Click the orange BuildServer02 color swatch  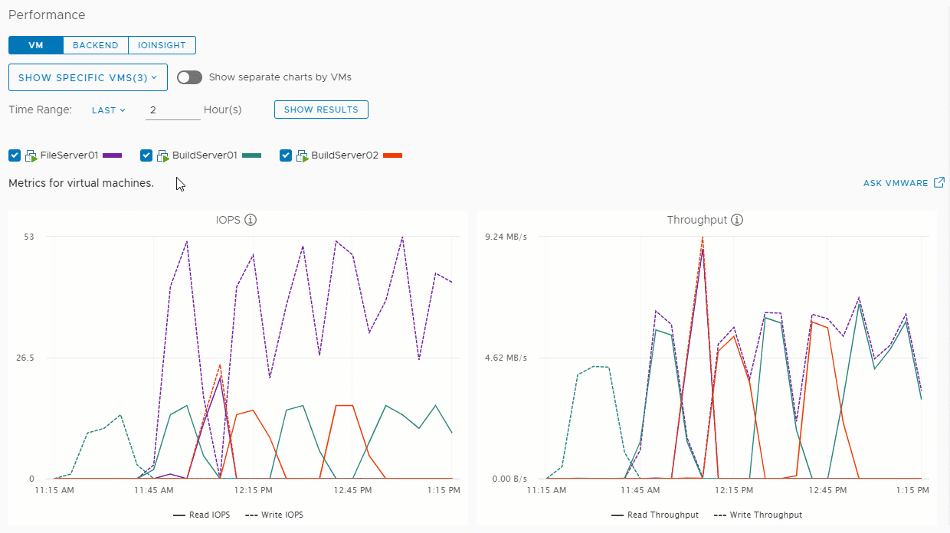tap(392, 156)
